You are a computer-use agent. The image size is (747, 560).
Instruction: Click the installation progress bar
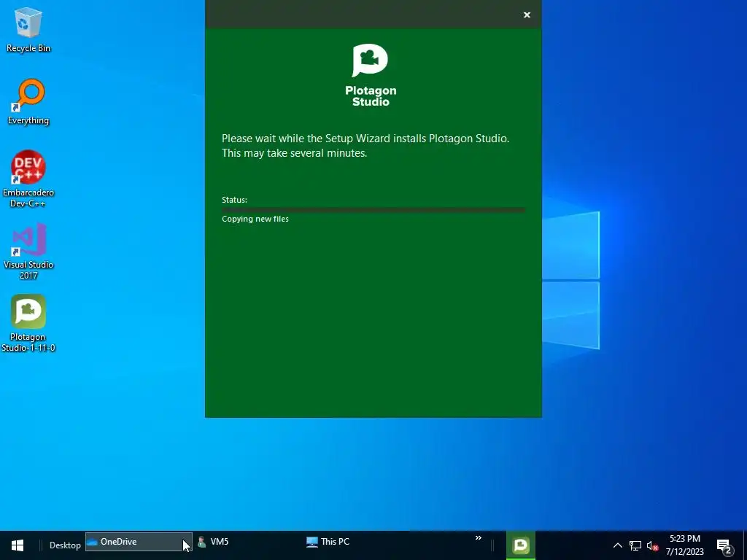(373, 209)
